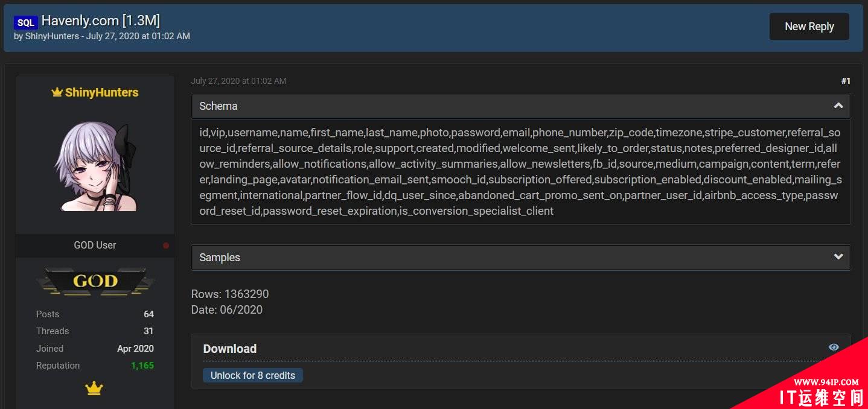
Task: Open ShinyHunters profile from the sidebar username
Action: (x=101, y=92)
